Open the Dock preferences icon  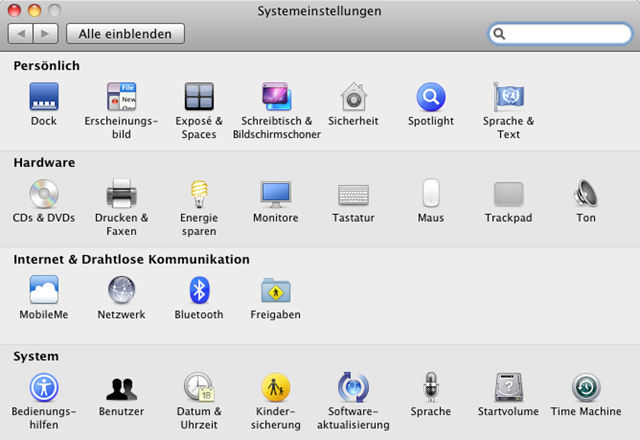pyautogui.click(x=43, y=98)
